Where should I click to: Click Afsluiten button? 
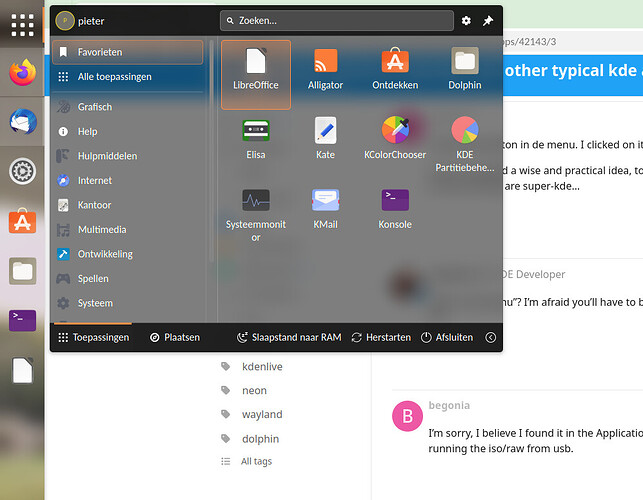(447, 338)
